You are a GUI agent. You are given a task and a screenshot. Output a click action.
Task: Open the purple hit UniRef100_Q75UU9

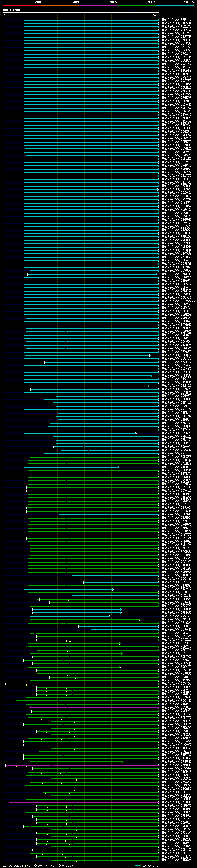pyautogui.click(x=176, y=765)
